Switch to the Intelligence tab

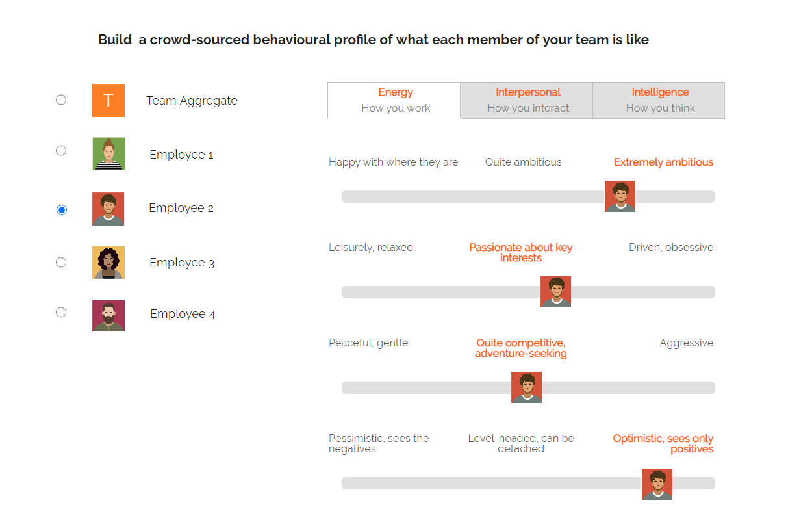(x=659, y=101)
